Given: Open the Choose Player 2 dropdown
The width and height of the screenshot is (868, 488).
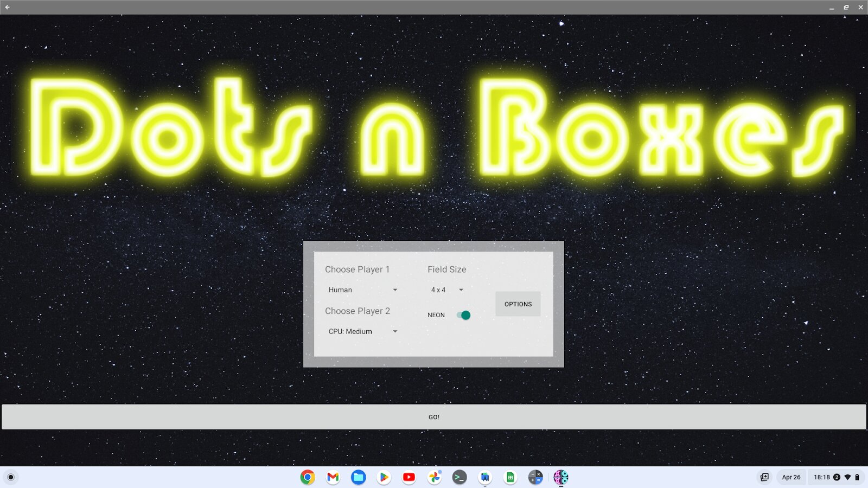Looking at the screenshot, I should pyautogui.click(x=362, y=331).
